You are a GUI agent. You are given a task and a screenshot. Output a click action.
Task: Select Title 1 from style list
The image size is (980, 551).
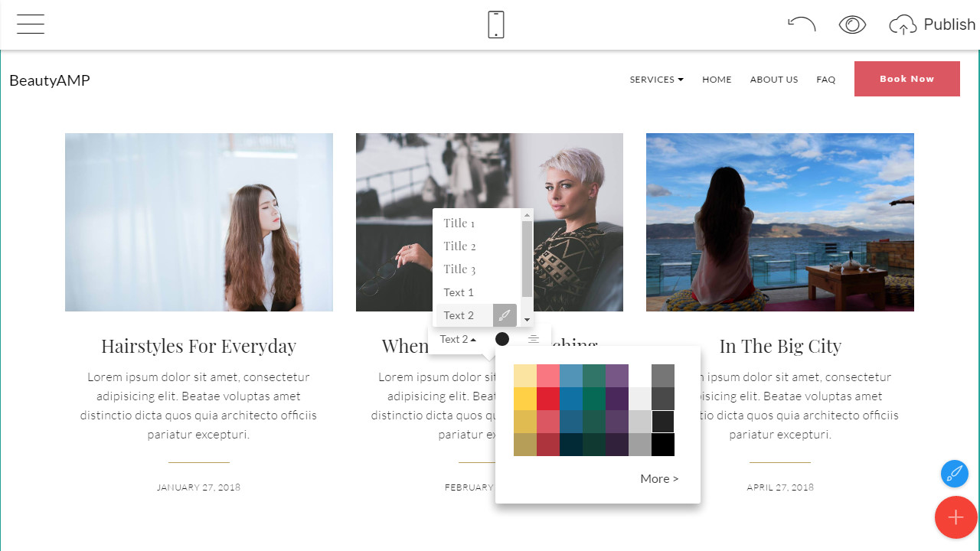(459, 223)
